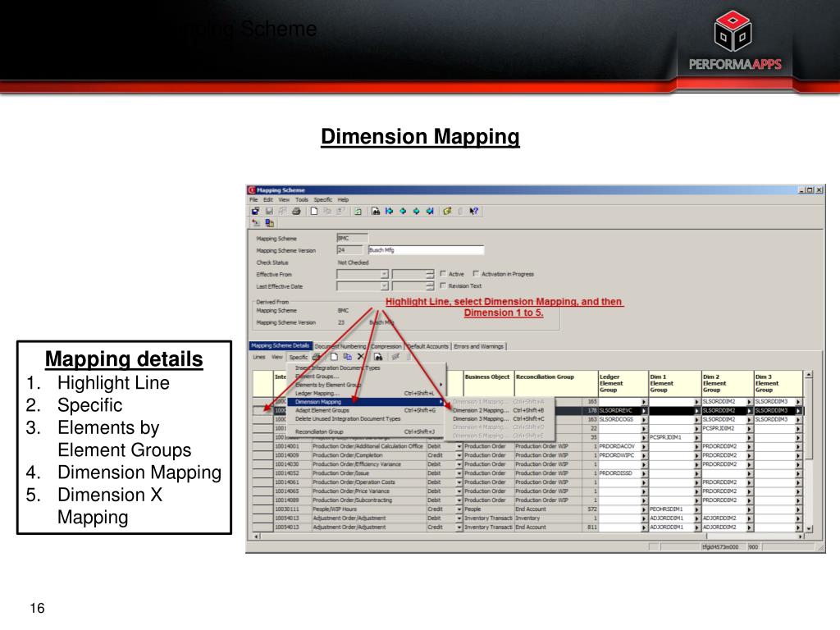840x630 pixels.
Task: Open Debit/Credit dropdown on Production Order/Issue row
Action: click(x=459, y=473)
